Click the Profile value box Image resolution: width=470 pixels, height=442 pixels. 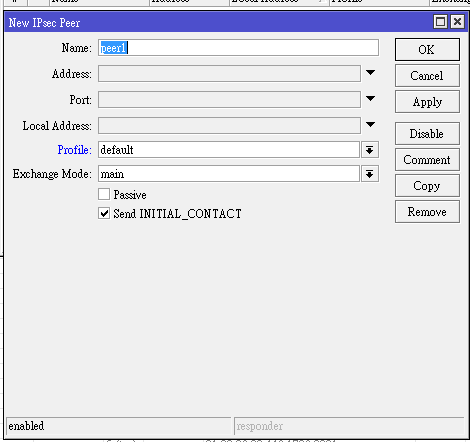[x=229, y=150]
